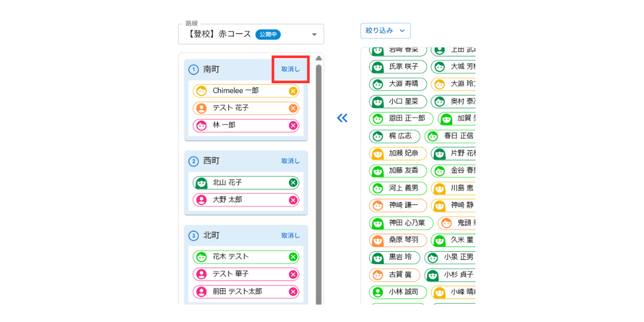Click 梶 広志's avatar icon
The width and height of the screenshot is (644, 322).
377,136
